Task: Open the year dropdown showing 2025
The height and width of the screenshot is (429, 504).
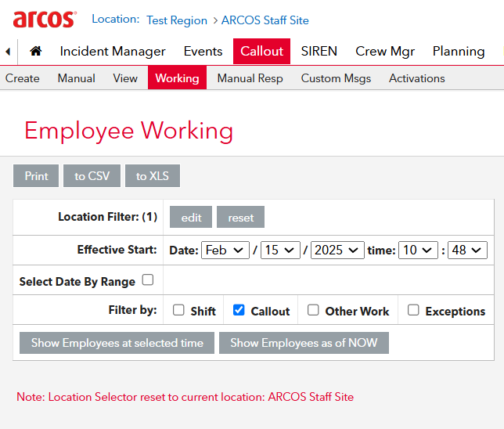Action: click(x=337, y=251)
